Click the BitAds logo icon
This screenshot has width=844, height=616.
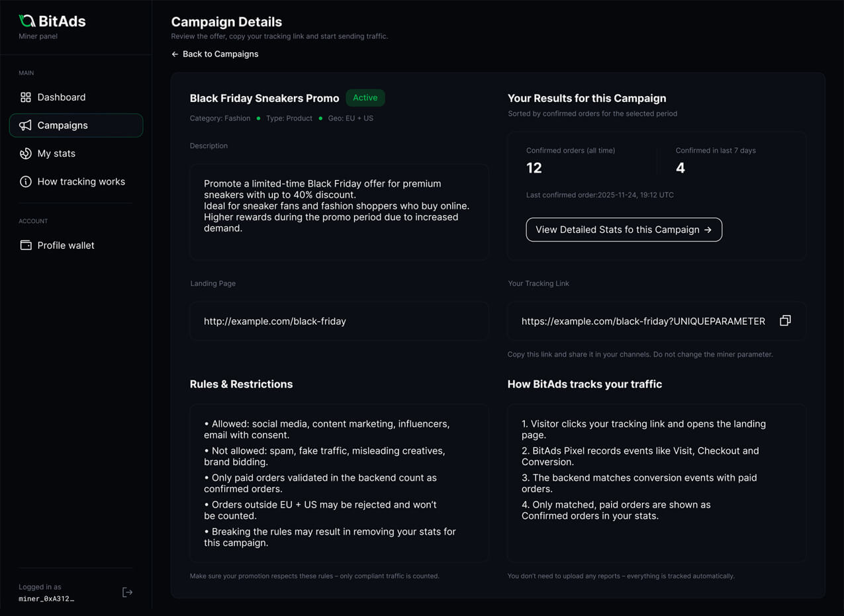tap(27, 21)
